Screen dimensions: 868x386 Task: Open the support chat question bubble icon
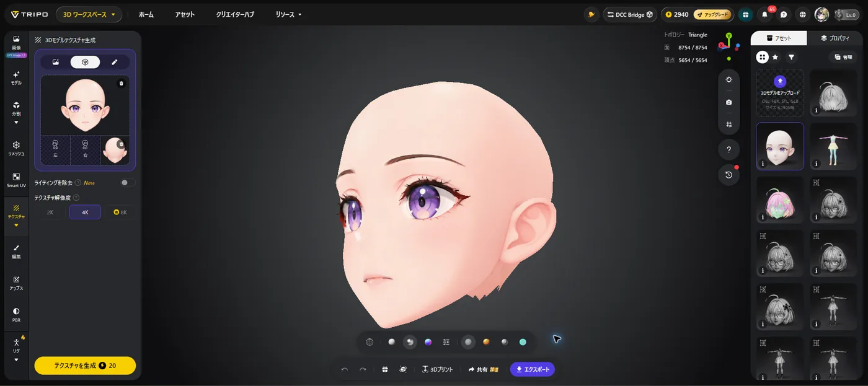point(784,14)
